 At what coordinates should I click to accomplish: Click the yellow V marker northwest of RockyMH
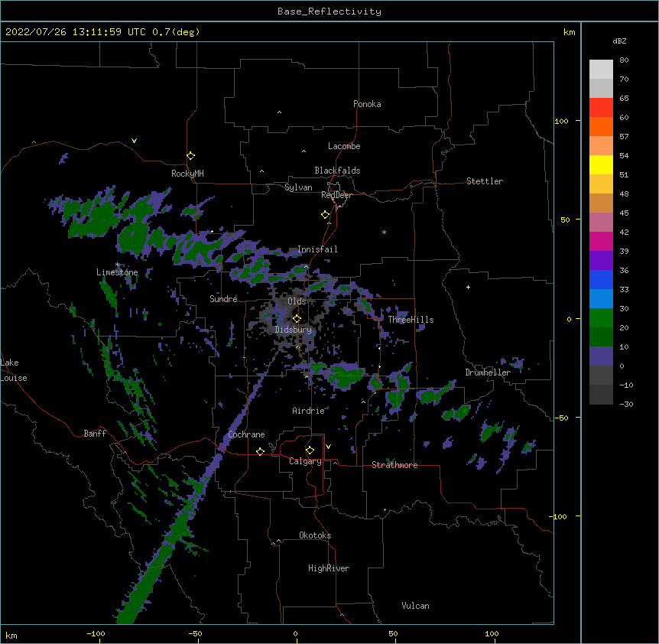point(134,141)
